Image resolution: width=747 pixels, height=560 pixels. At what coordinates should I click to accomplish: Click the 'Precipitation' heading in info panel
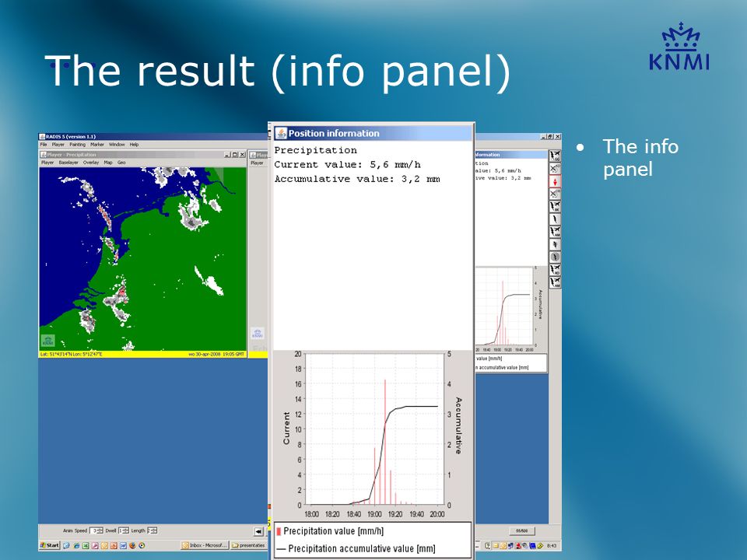(315, 150)
